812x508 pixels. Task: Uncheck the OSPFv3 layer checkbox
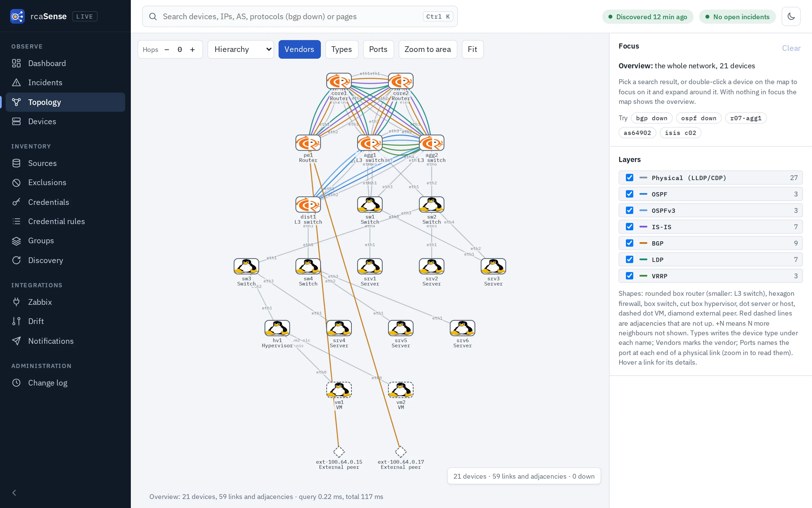630,210
